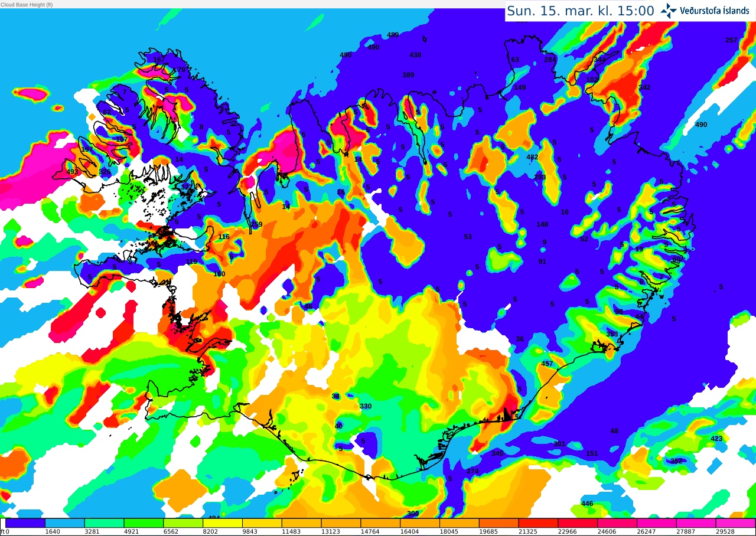This screenshot has width=756, height=536.
Task: Click the '423' value on the map
Action: coord(716,439)
